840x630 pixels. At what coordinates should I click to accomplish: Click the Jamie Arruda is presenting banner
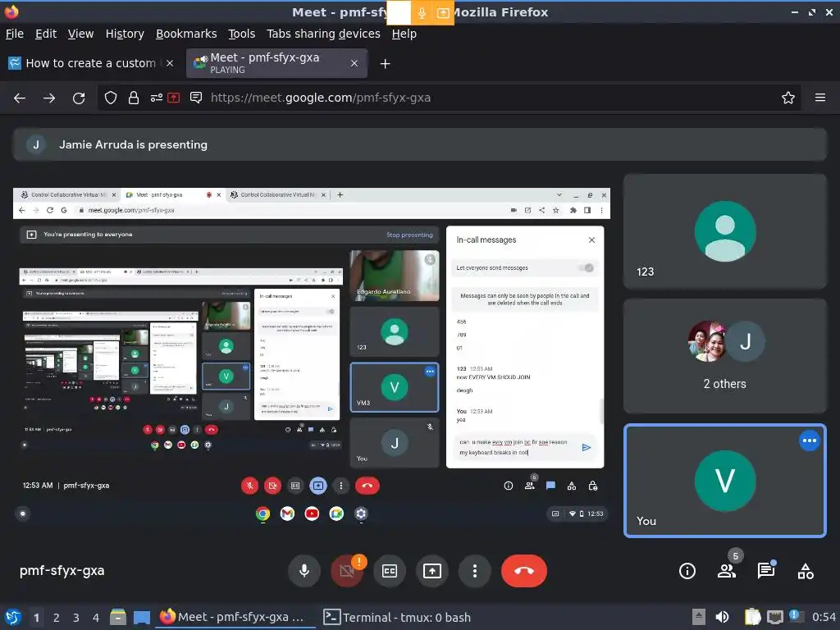click(419, 144)
